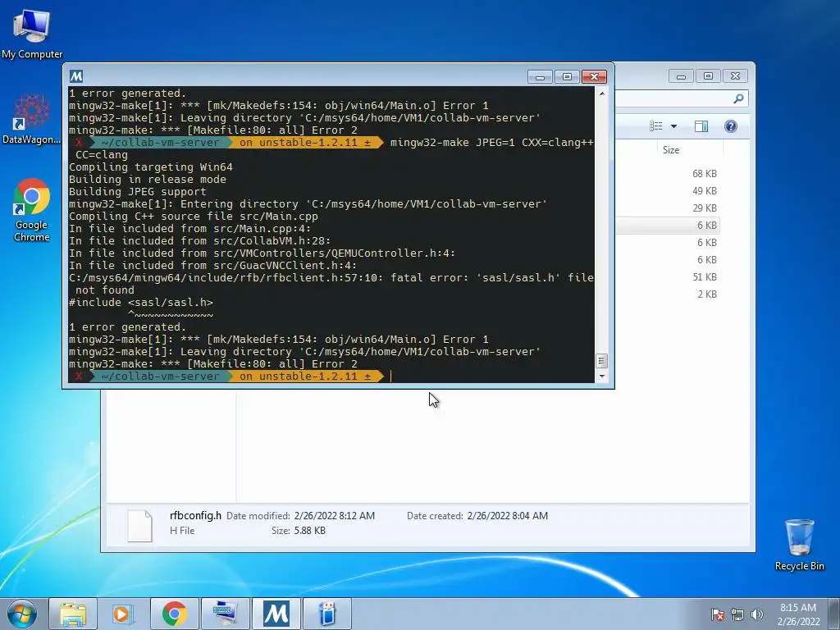Click the terminal prompt cursor line
840x630 pixels.
(x=331, y=376)
